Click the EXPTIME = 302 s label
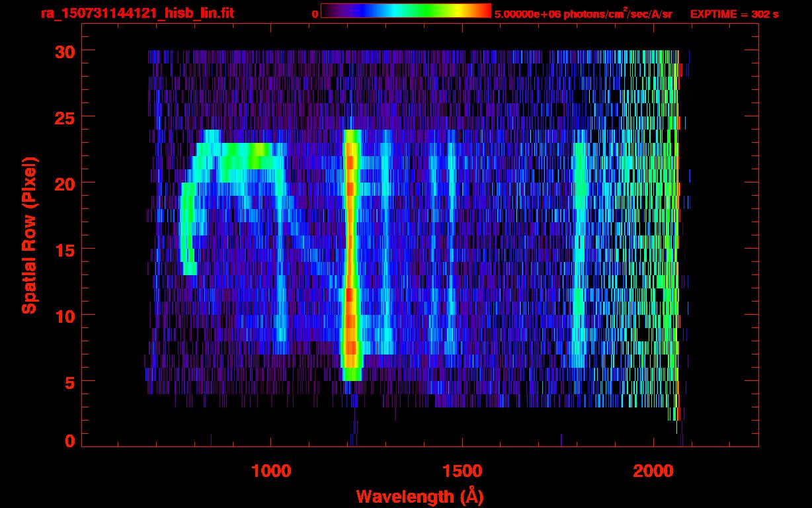Viewport: 812px width, 508px height. click(734, 14)
